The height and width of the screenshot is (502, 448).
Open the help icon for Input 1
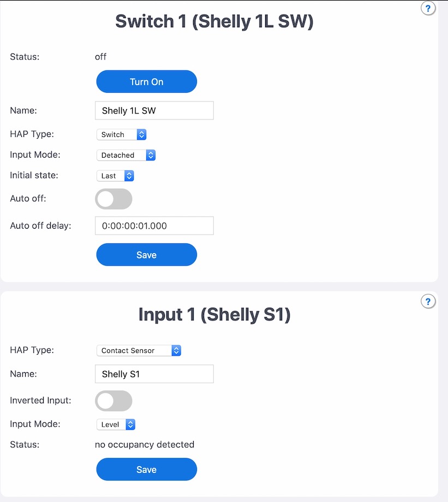pyautogui.click(x=428, y=301)
